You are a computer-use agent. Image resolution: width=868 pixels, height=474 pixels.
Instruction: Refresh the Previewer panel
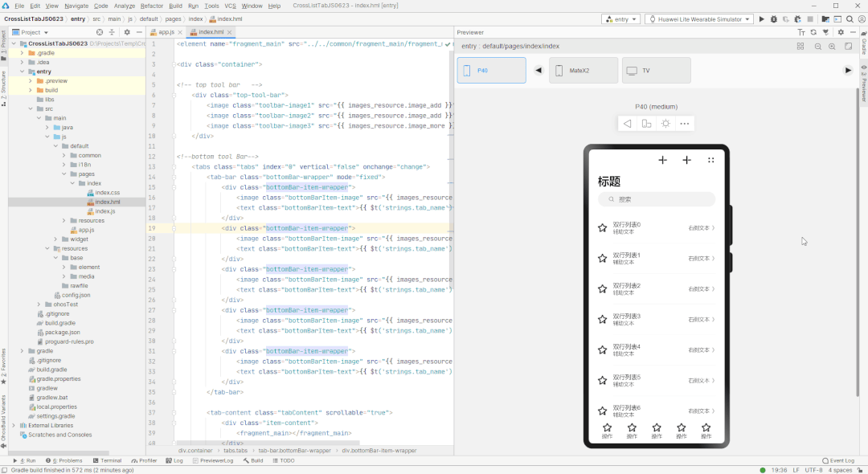(x=813, y=32)
